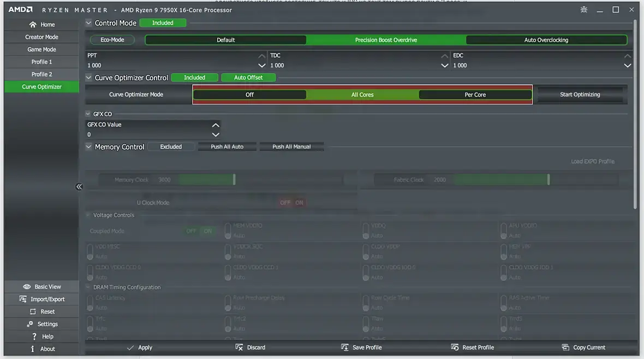Click Push All Auto
Image resolution: width=644 pixels, height=359 pixels.
pos(227,146)
